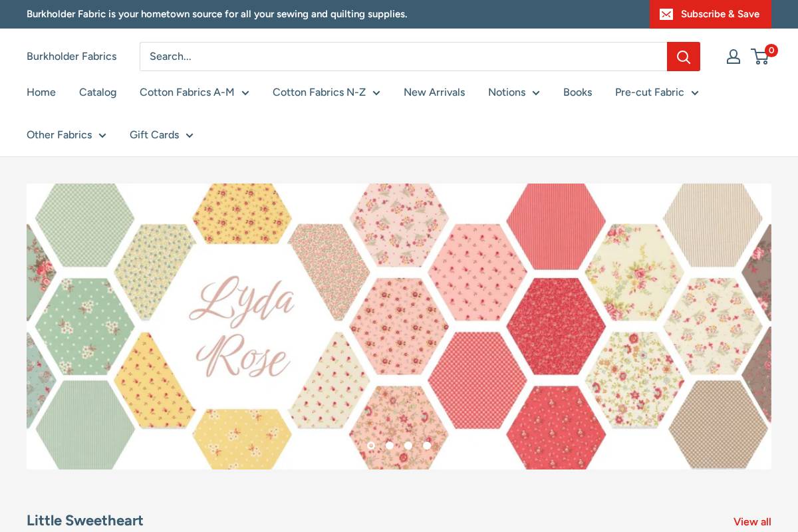This screenshot has height=532, width=798.
Task: Click the Lyda Rose hero banner image
Action: 399,326
